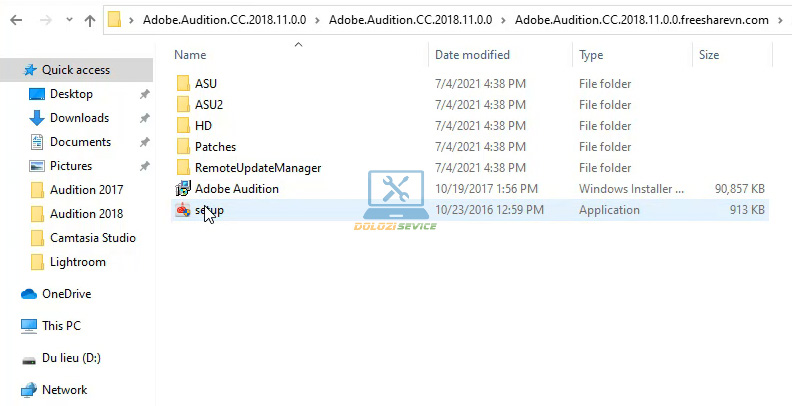Click the Documents page icon
Screen dimensions: 792x406
[37, 142]
